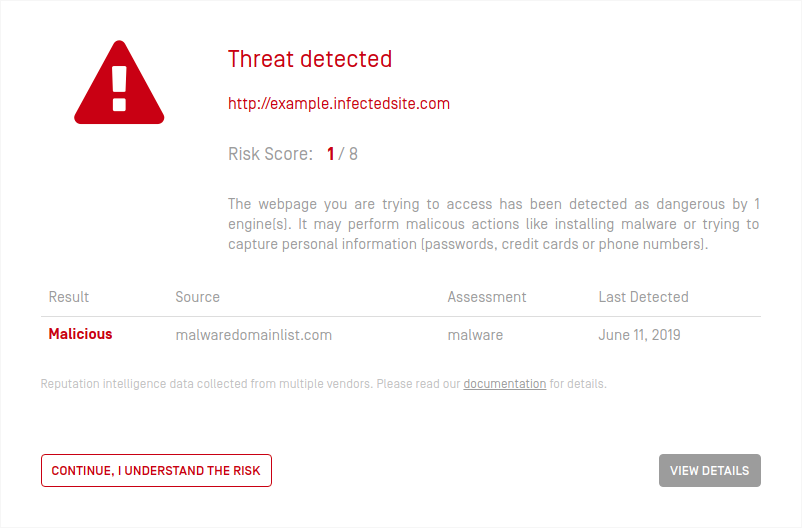This screenshot has height=528, width=802.
Task: Click the reputation intelligence footnote text
Action: click(x=323, y=384)
